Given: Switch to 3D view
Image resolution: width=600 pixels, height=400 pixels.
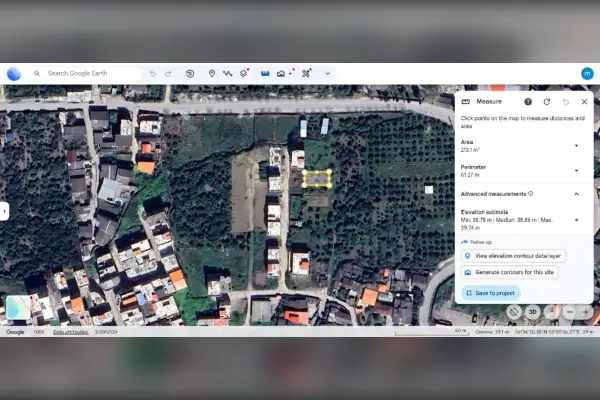Looking at the screenshot, I should point(532,312).
